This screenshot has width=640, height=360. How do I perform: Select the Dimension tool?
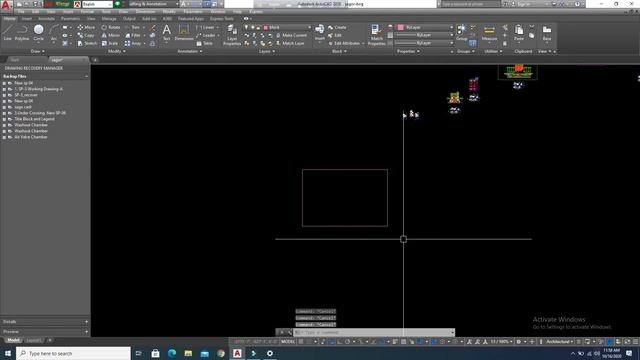[184, 32]
